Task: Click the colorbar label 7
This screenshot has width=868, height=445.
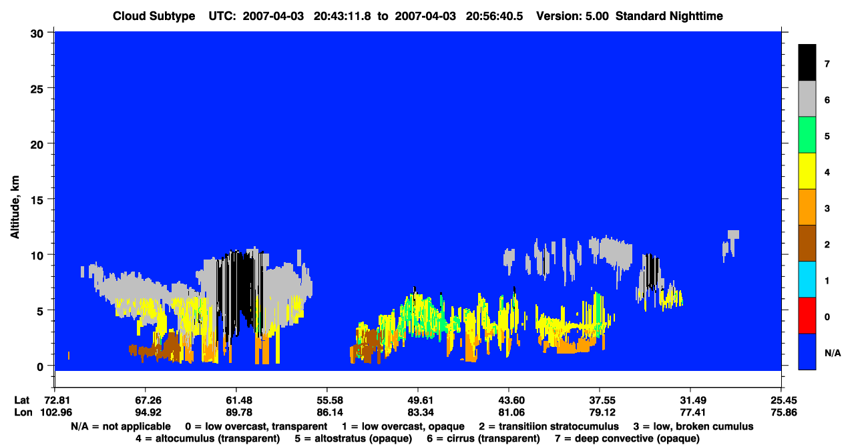Action: point(827,64)
